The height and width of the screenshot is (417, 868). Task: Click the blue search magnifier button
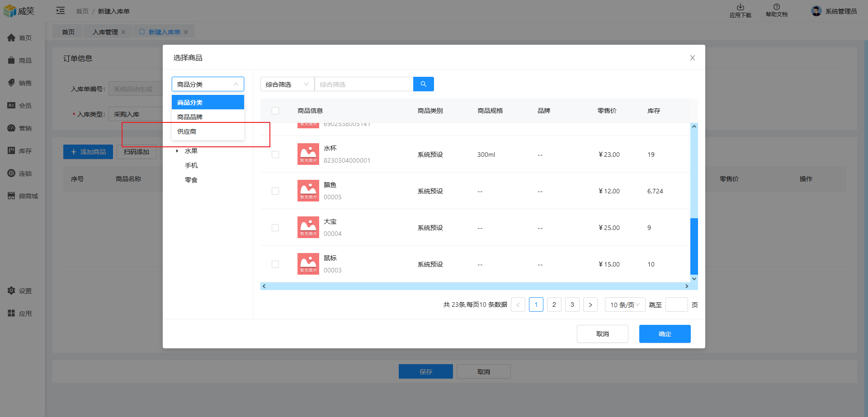coord(423,84)
